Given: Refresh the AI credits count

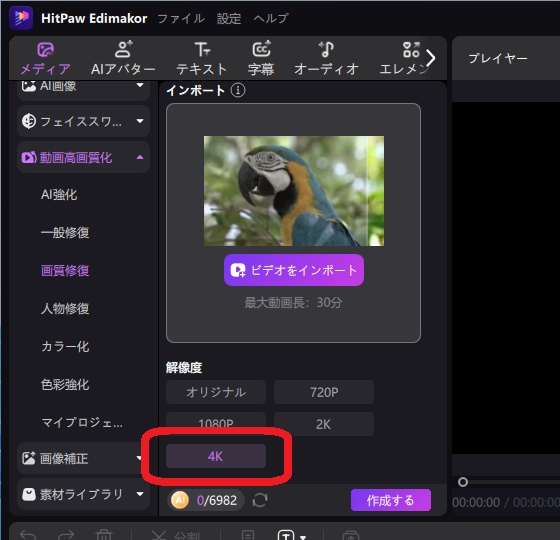Looking at the screenshot, I should click(260, 500).
